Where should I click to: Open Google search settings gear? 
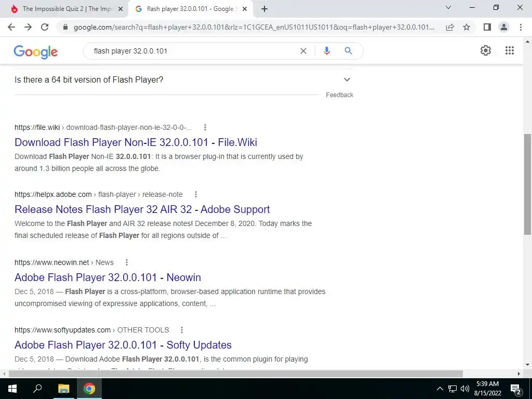[486, 50]
